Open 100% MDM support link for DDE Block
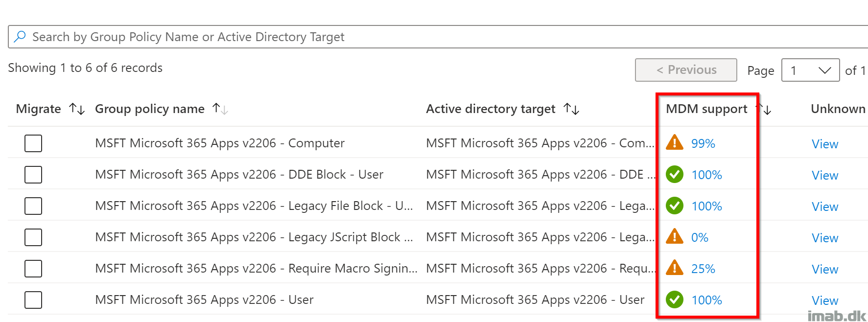The height and width of the screenshot is (322, 868). point(706,175)
